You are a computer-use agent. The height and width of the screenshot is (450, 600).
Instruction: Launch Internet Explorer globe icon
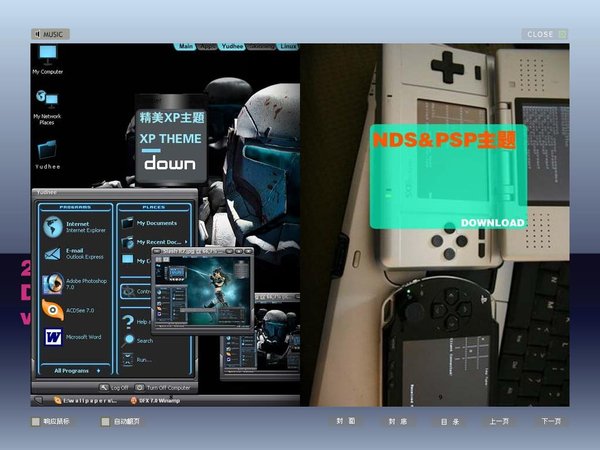[53, 227]
